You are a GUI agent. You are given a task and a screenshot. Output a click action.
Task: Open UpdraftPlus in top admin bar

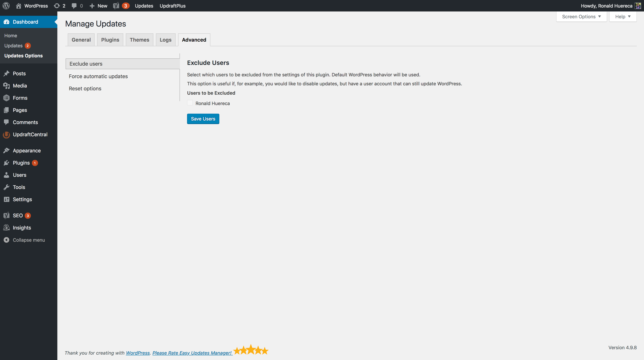173,6
